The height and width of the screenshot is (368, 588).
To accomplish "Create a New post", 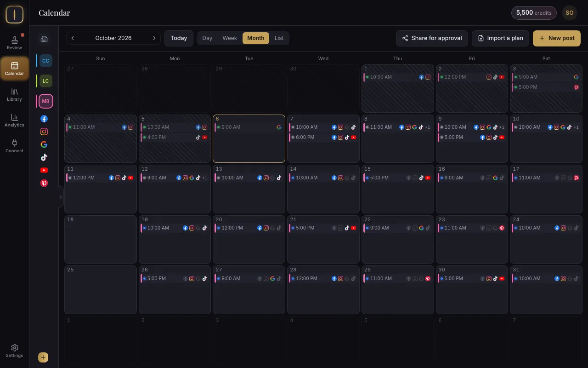I will pyautogui.click(x=557, y=38).
